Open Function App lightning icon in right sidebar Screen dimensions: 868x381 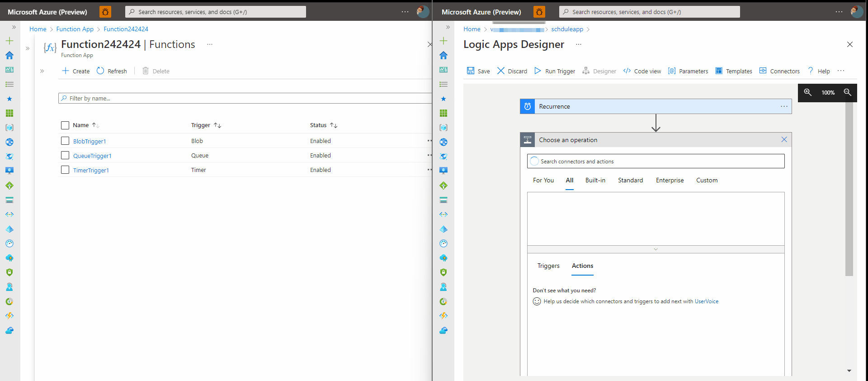point(443,316)
